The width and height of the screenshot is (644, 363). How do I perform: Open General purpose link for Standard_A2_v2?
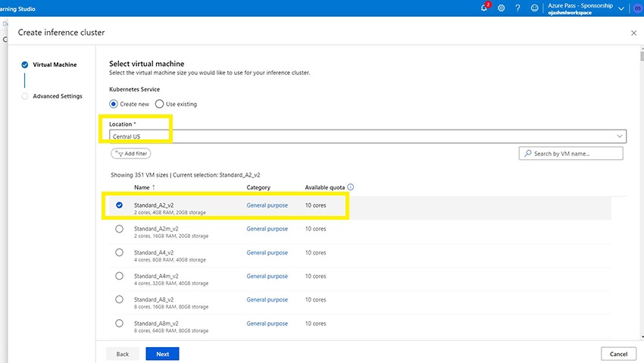point(267,205)
